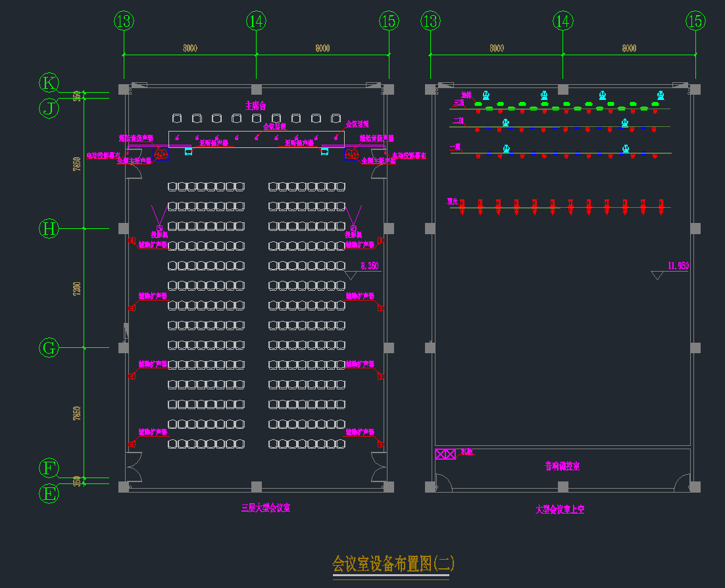Click the grid axis bubble F

[x=49, y=469]
